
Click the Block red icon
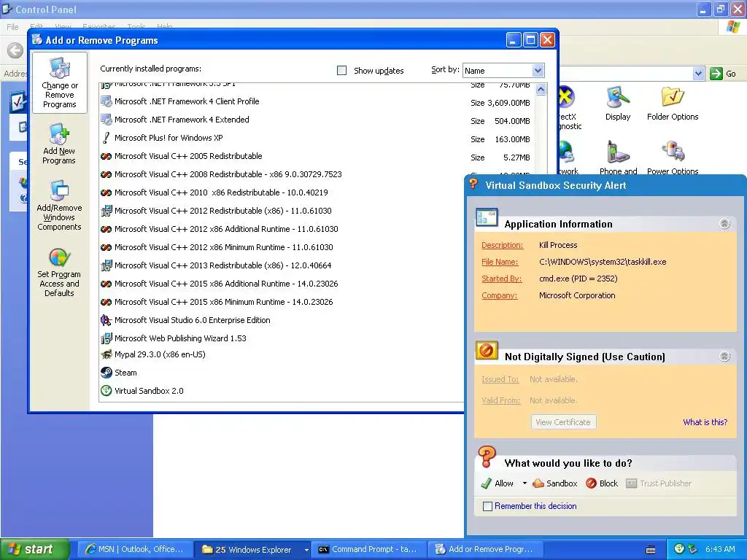591,483
